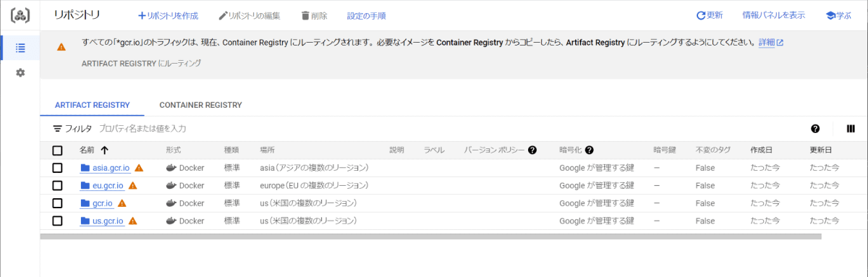Screen dimensions: 868x277
Task: Switch to CONTAINER REGISTRY tab
Action: tap(200, 105)
